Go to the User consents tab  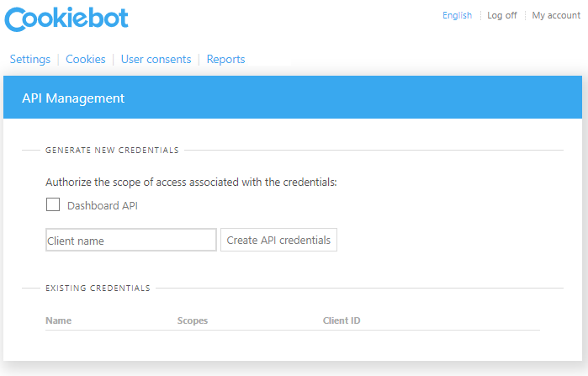[156, 60]
